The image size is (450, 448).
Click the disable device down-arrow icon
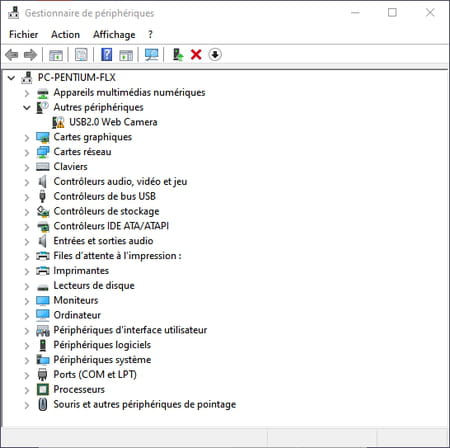pyautogui.click(x=215, y=55)
